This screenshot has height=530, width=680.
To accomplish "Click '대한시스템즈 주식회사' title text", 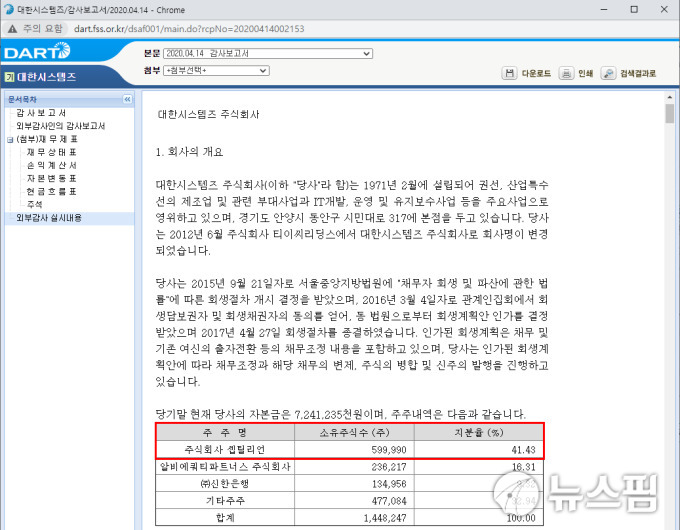I will 209,115.
